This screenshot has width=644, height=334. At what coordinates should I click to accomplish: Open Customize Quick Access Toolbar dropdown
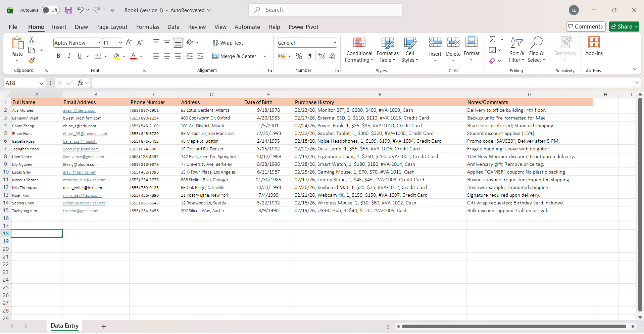coord(112,10)
